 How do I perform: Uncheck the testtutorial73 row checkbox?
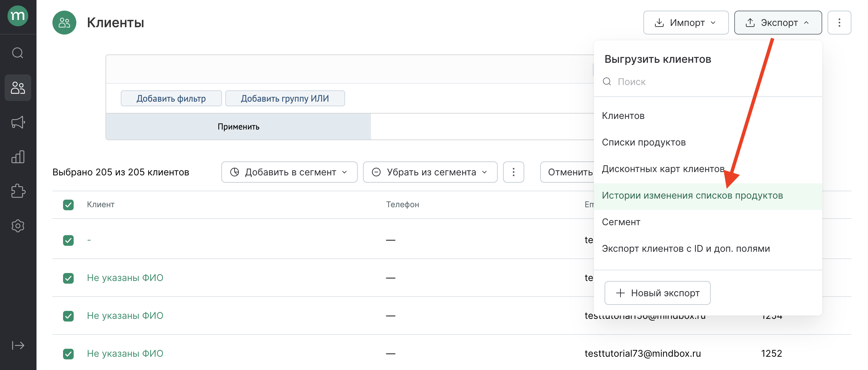click(68, 353)
